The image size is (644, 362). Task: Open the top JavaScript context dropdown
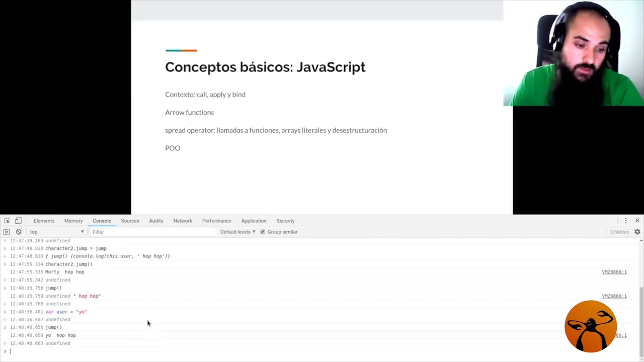pyautogui.click(x=56, y=232)
